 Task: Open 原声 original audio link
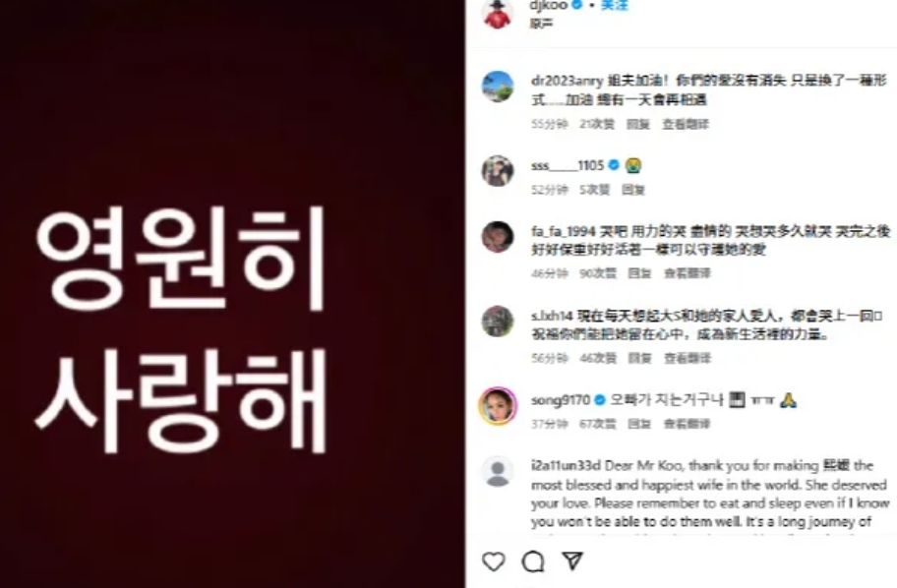pos(541,24)
